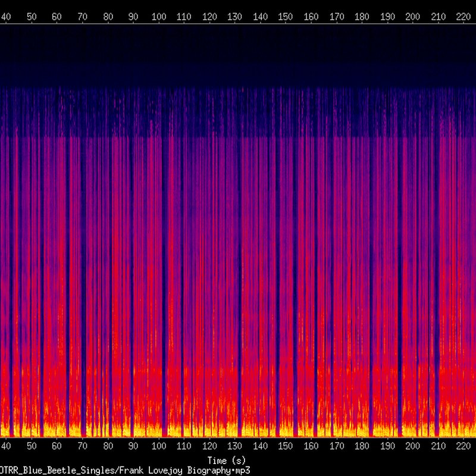Click the 220 tick label on bottom axis
Image resolution: width=476 pixels, height=476 pixels.
pyautogui.click(x=464, y=446)
